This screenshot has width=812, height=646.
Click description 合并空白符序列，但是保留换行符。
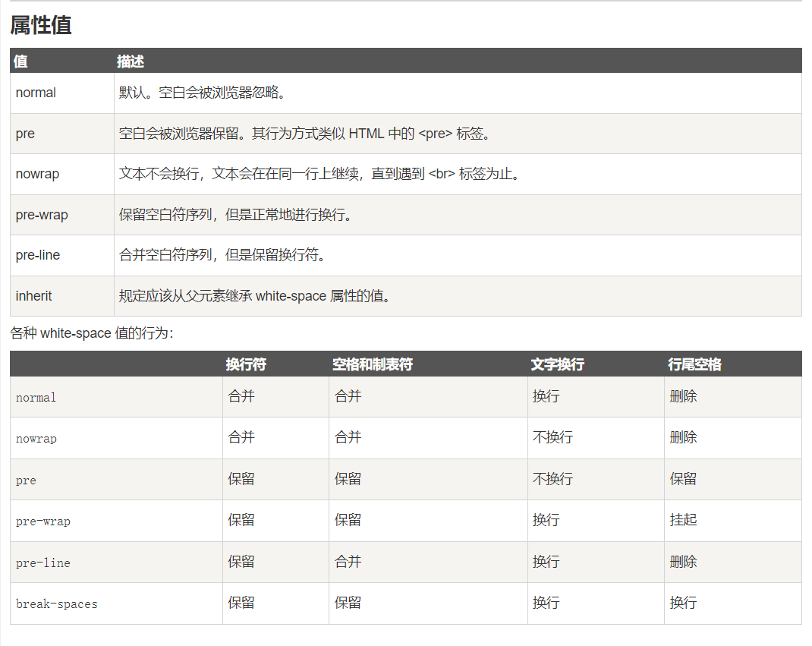[x=222, y=255]
